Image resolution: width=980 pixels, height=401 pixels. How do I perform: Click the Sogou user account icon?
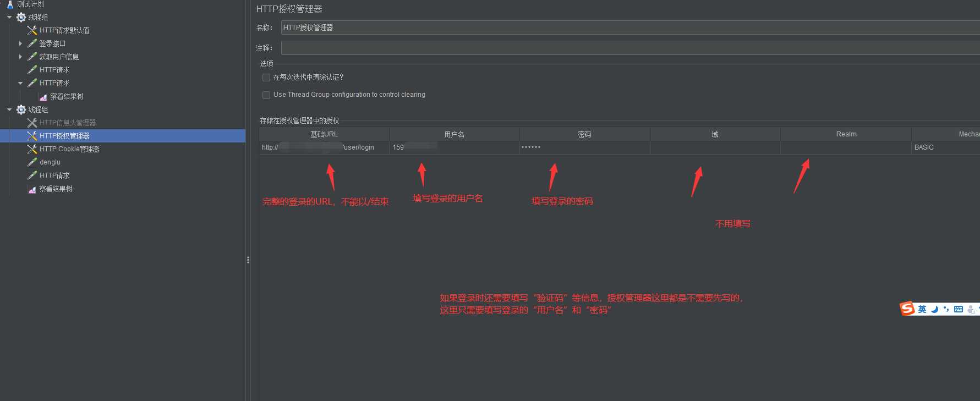tap(971, 310)
